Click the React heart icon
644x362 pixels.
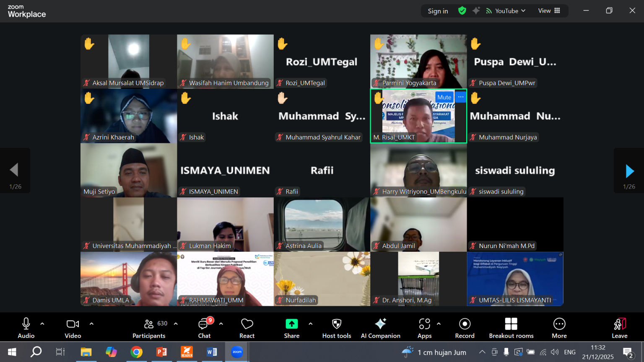click(x=247, y=328)
